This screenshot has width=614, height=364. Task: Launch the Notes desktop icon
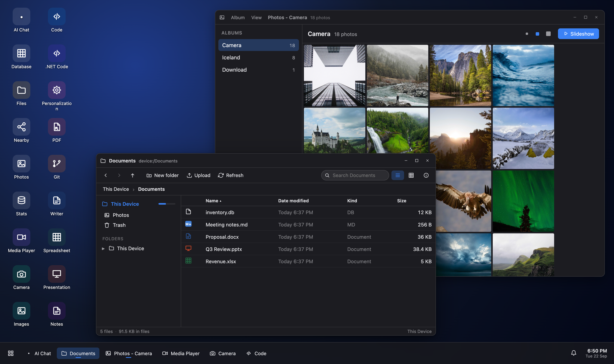pyautogui.click(x=57, y=315)
